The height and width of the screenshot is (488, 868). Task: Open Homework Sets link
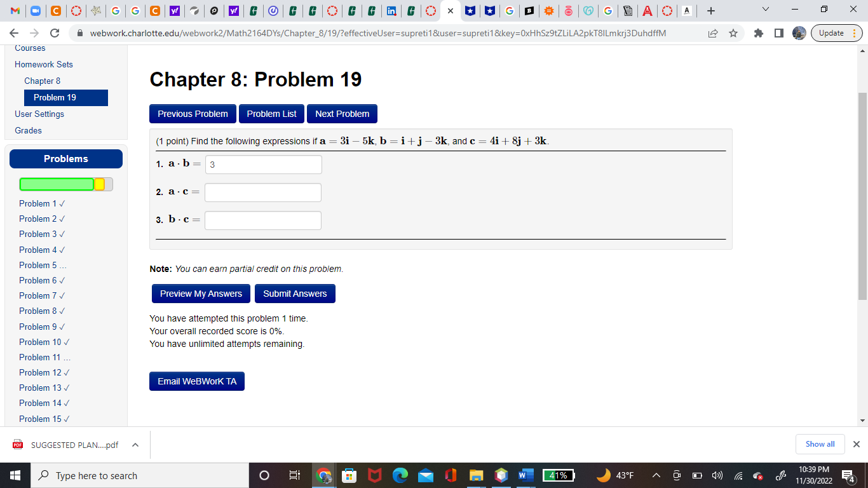tap(44, 64)
